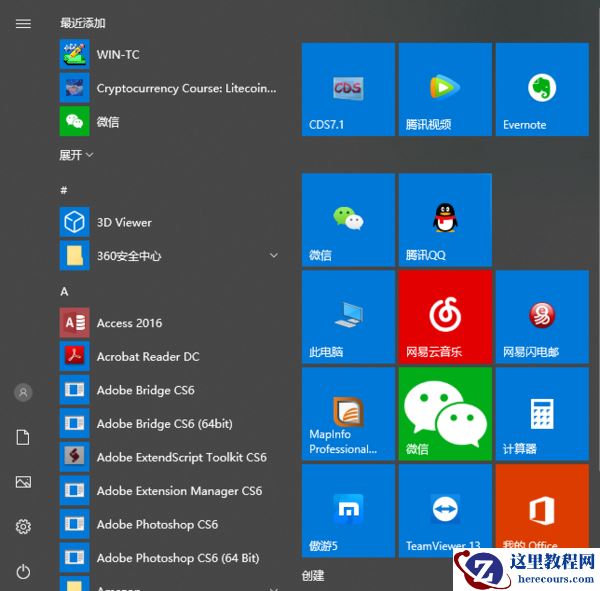
Task: Open Adobe ExtendScript Toolkit CS6
Action: click(x=168, y=457)
